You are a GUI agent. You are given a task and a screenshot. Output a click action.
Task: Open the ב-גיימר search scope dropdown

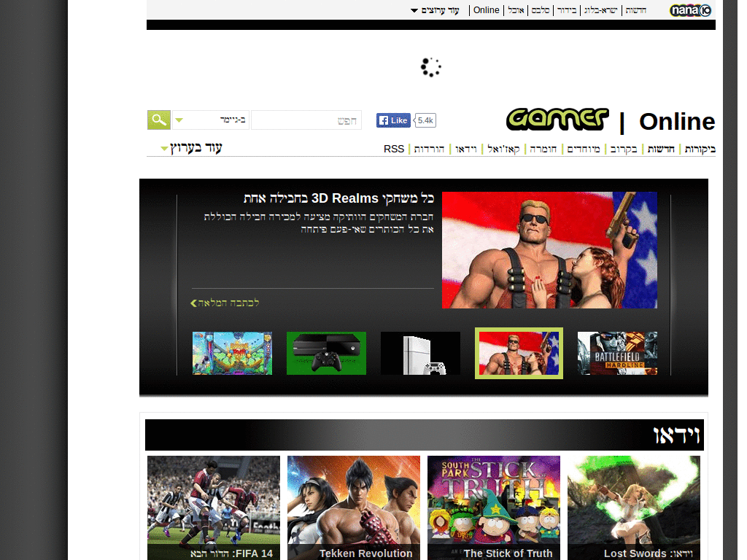point(211,120)
